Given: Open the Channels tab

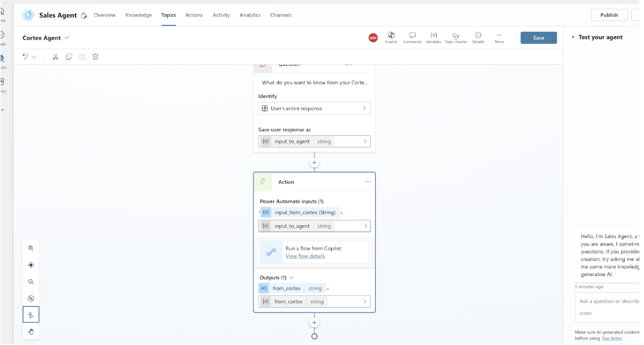Looking at the screenshot, I should click(x=281, y=15).
